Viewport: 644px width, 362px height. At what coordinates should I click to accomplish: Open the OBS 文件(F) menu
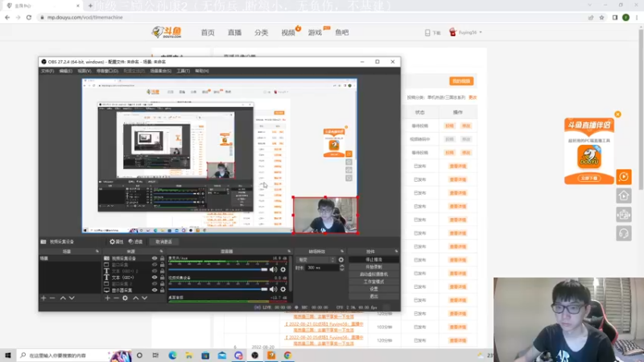(x=47, y=71)
